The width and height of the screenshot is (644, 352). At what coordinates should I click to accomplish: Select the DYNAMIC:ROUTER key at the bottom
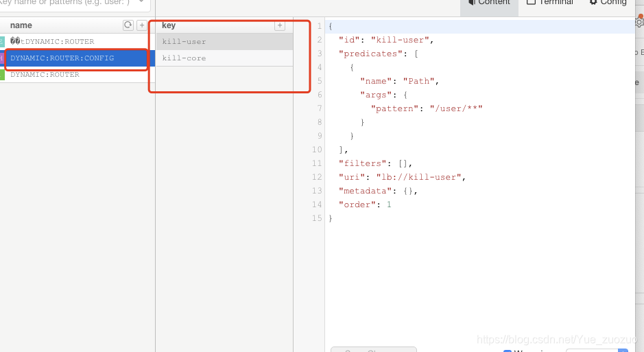point(77,75)
